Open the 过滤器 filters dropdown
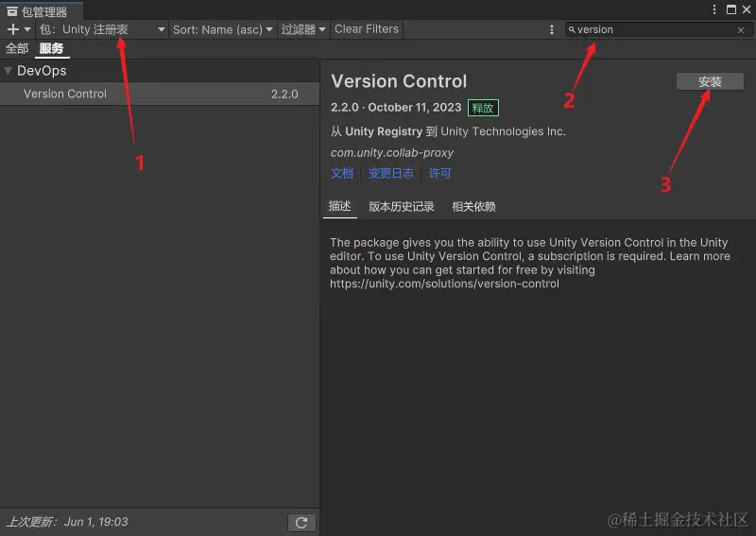 (303, 29)
